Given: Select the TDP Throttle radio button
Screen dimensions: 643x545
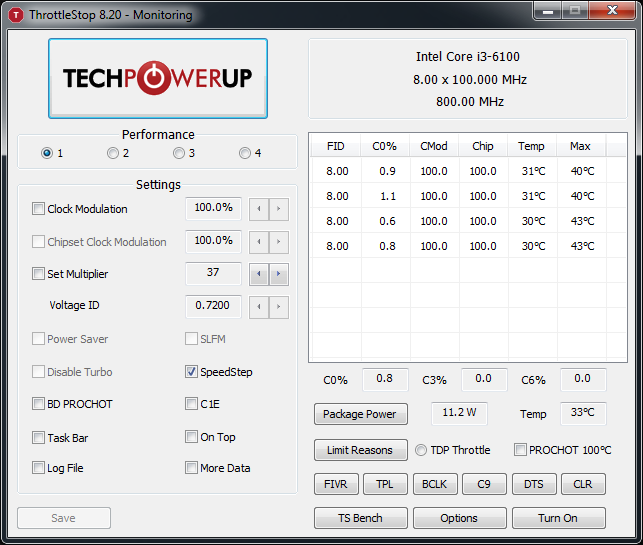Looking at the screenshot, I should click(421, 450).
